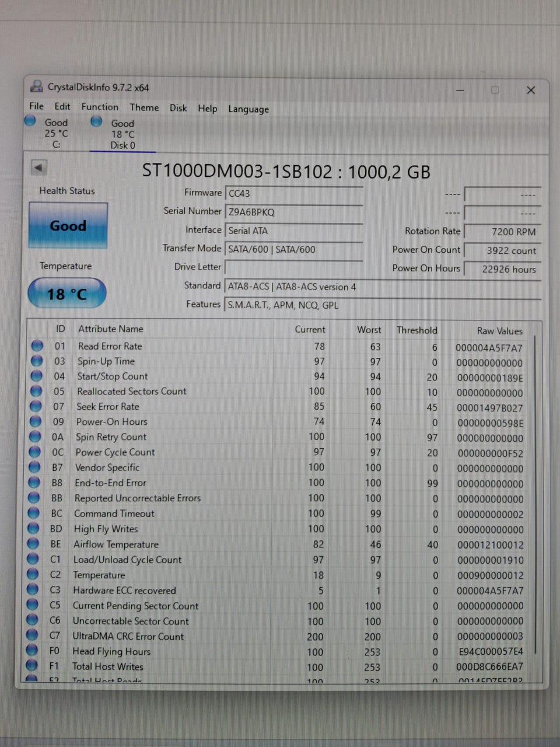560x747 pixels.
Task: Click status dot for Total Host Writes
Action: (32, 665)
